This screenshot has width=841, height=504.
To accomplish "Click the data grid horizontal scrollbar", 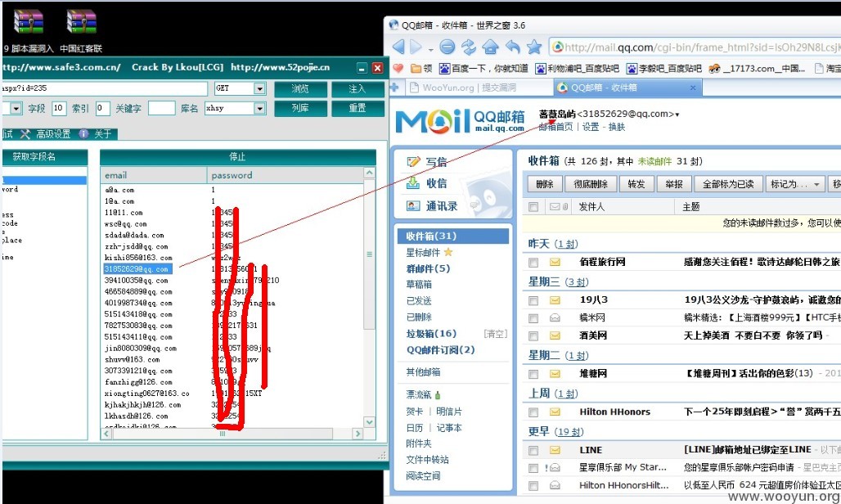I will click(x=222, y=434).
